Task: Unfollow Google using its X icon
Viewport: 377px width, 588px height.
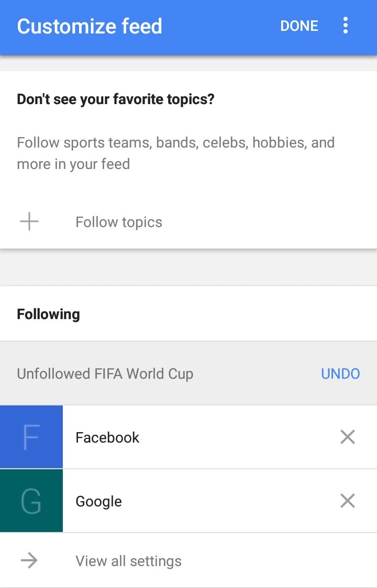Action: (348, 501)
